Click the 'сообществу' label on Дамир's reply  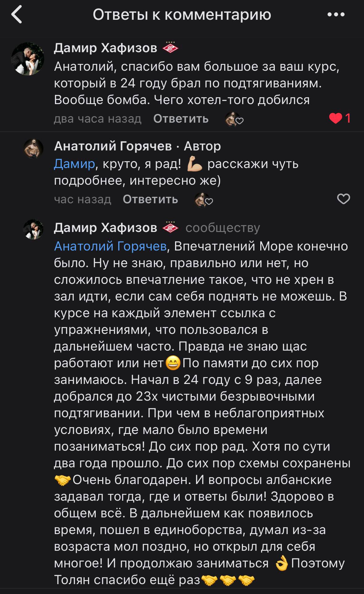pyautogui.click(x=222, y=228)
